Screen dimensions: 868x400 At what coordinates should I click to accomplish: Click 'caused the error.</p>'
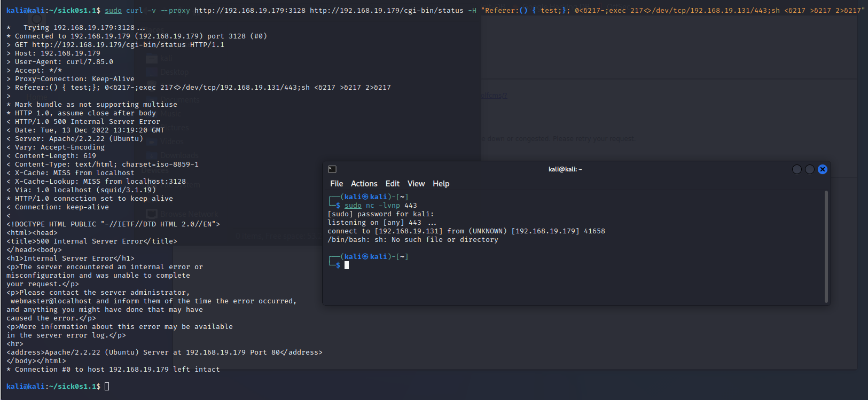[51, 318]
